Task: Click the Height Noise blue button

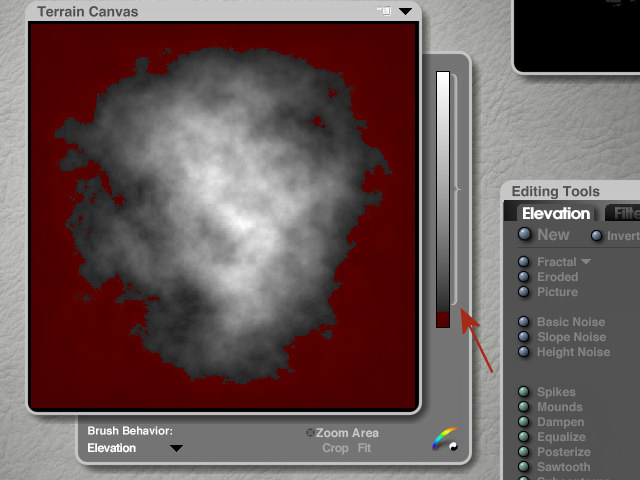Action: click(524, 351)
